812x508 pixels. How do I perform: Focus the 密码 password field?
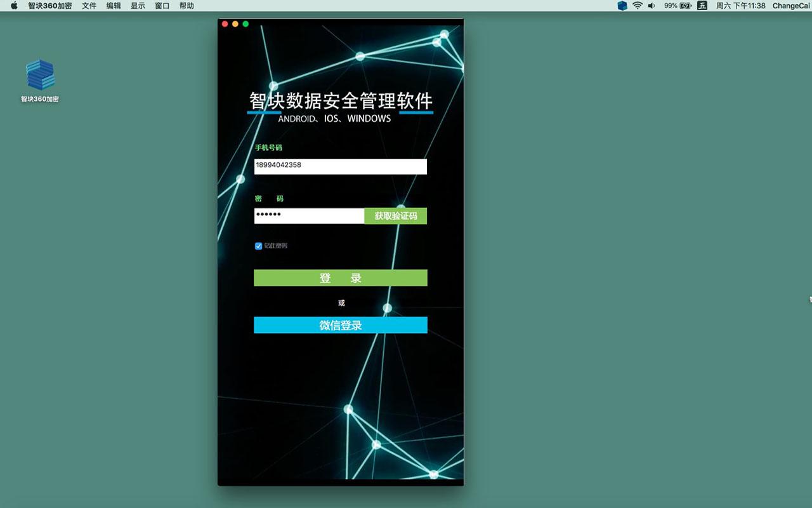[x=310, y=216]
